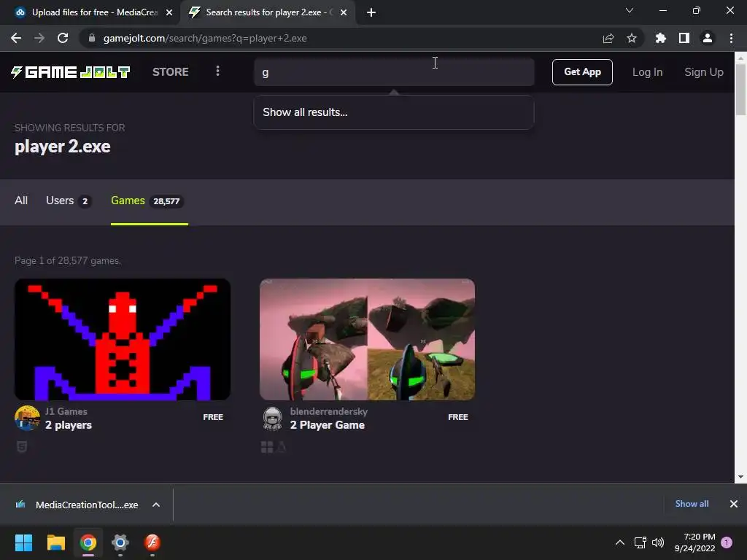Screen dimensions: 747x560
Task: Click Sign Up
Action: [704, 72]
